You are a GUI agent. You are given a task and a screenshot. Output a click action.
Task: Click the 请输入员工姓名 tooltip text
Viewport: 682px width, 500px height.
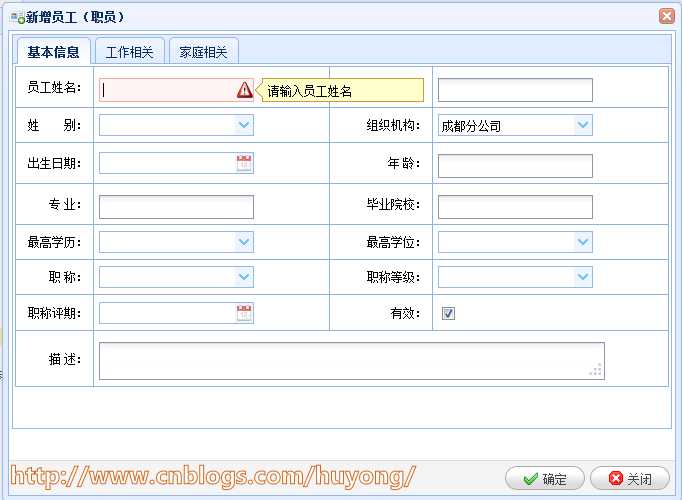point(309,91)
